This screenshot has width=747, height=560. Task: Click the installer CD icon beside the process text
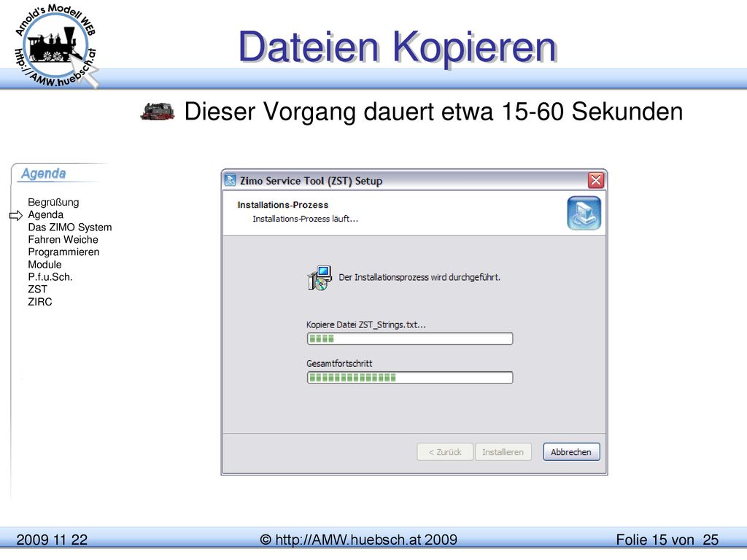tap(320, 278)
